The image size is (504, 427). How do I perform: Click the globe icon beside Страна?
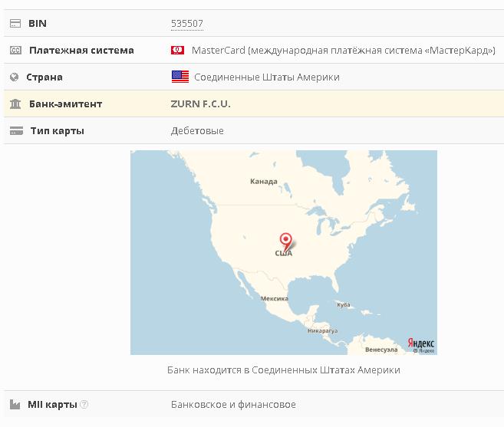pyautogui.click(x=14, y=77)
